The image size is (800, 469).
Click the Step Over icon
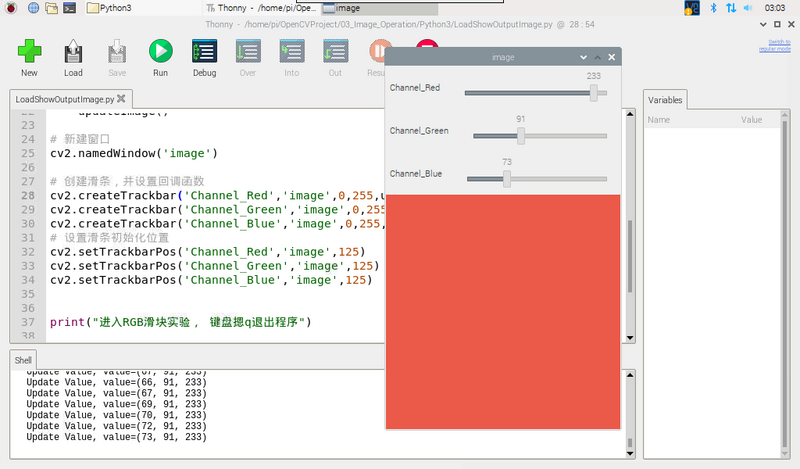point(248,52)
